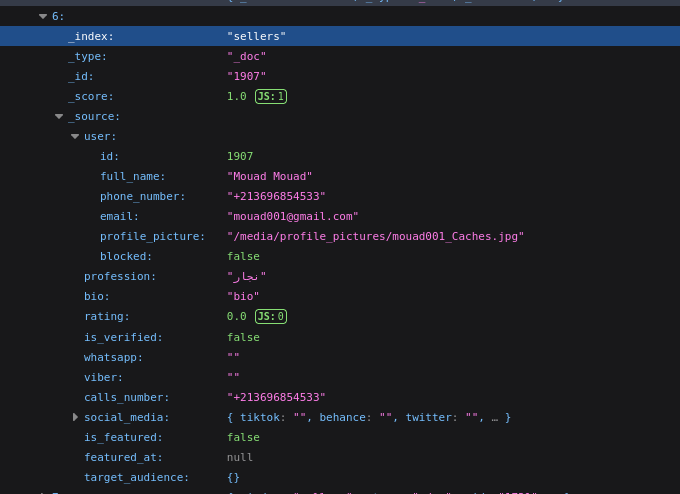Select the phone_number key
This screenshot has height=494, width=680.
[143, 196]
